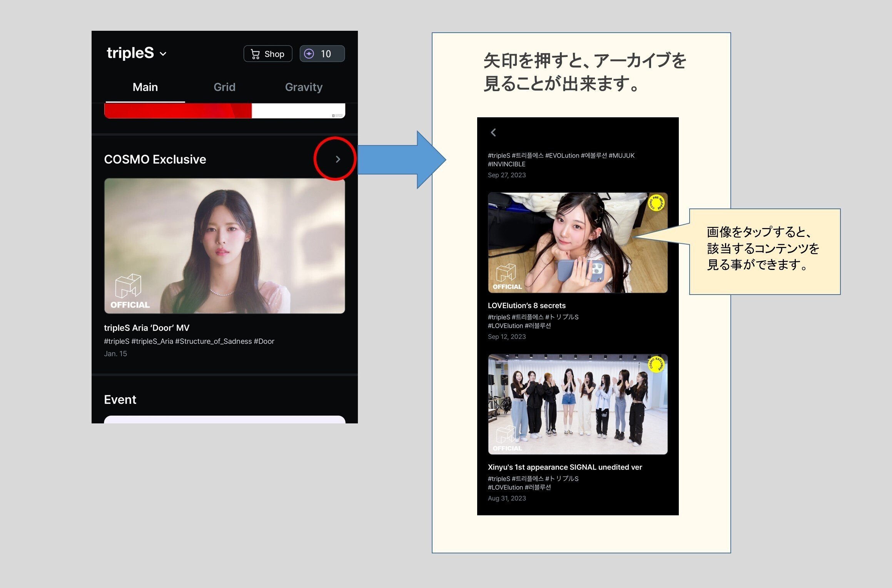892x588 pixels.
Task: Switch to the Grid tab
Action: [x=224, y=87]
